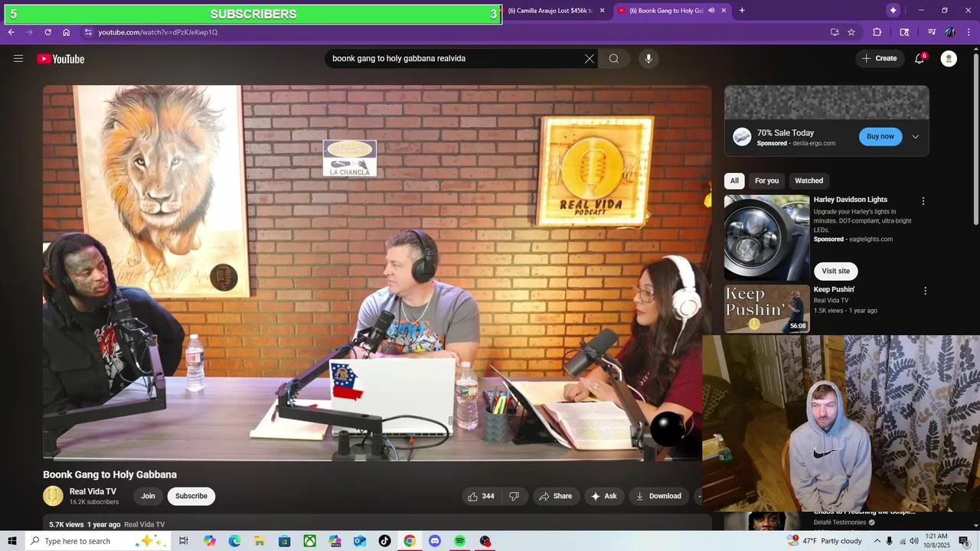Click Buy now on the sale ad

(x=880, y=136)
